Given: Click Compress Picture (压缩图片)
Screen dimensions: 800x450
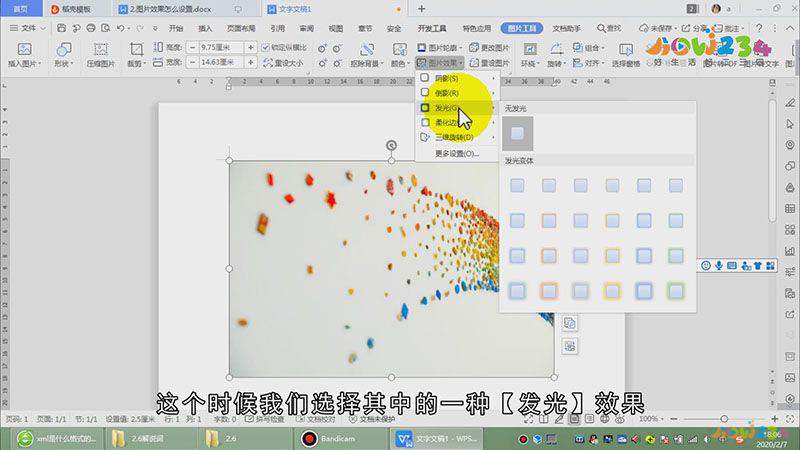Looking at the screenshot, I should tap(101, 55).
